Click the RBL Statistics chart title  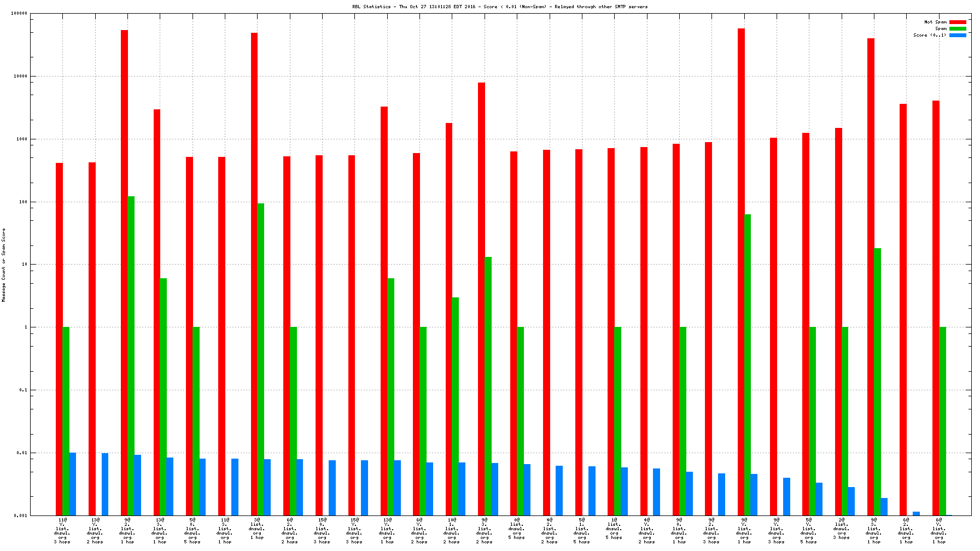(500, 7)
